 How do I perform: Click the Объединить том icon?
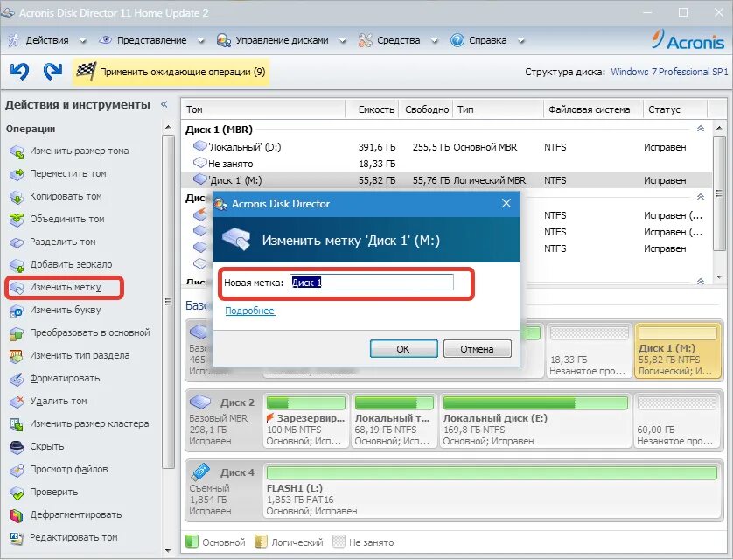17,220
